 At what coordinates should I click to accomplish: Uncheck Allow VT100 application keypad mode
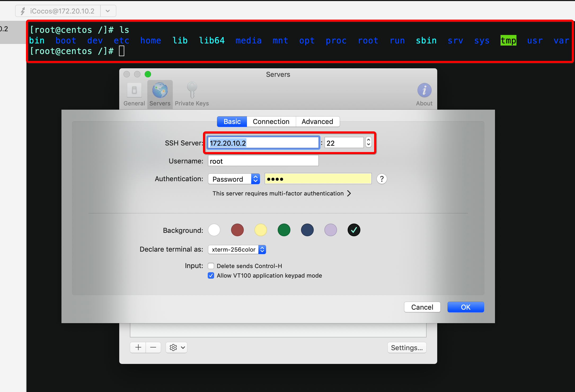point(211,275)
